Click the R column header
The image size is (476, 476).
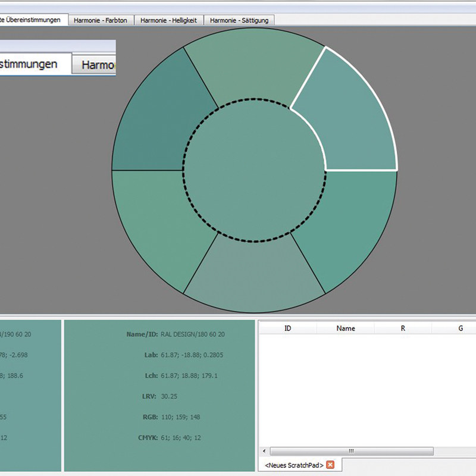pyautogui.click(x=403, y=328)
